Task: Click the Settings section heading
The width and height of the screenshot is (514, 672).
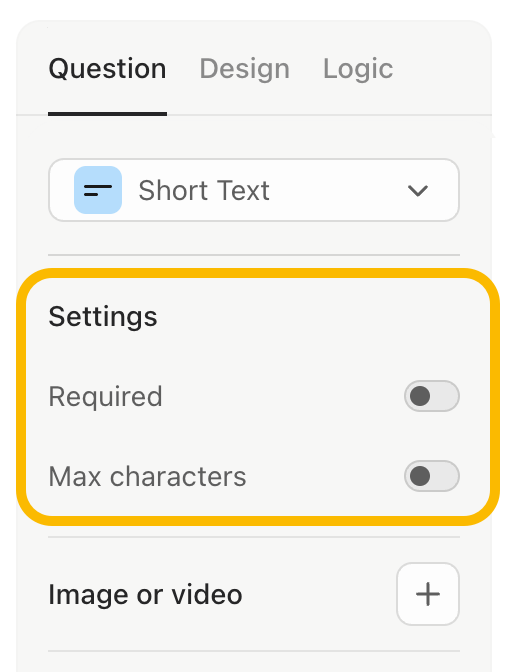Action: (x=103, y=317)
